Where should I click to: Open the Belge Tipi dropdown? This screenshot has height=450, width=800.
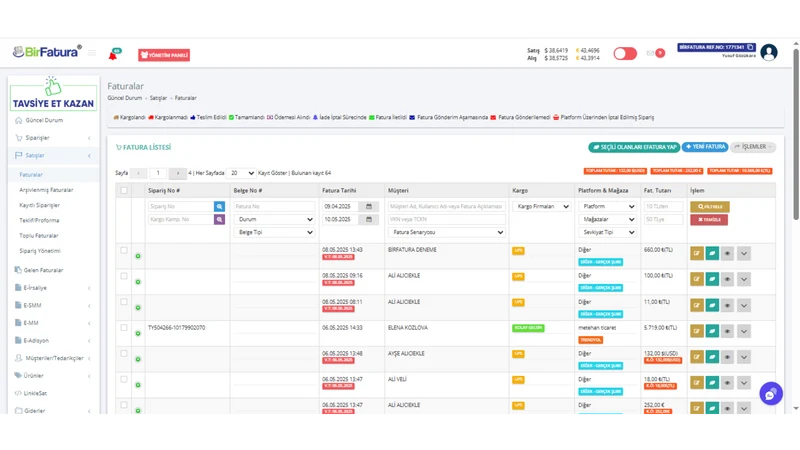click(x=274, y=232)
